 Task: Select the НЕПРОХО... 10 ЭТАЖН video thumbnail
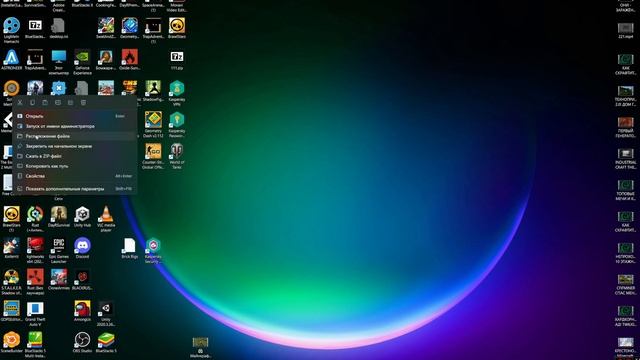click(625, 253)
